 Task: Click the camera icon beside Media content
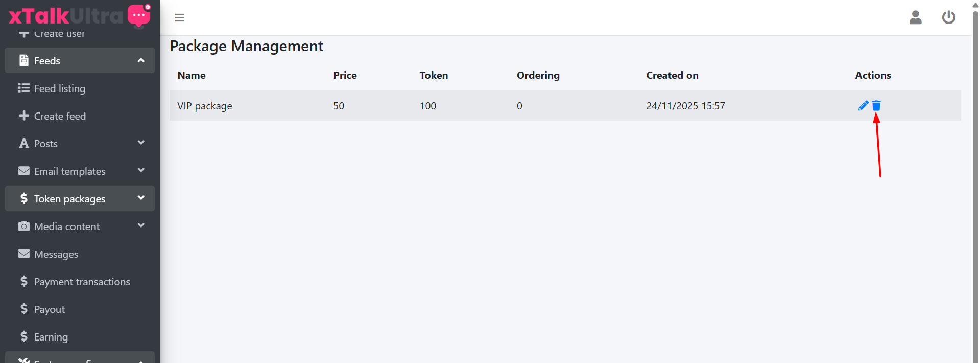pos(24,226)
